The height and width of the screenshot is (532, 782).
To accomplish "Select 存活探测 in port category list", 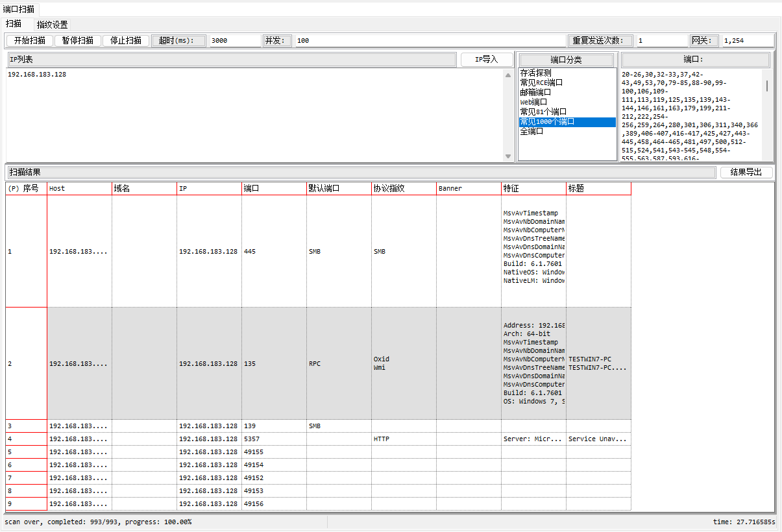I will pos(536,73).
